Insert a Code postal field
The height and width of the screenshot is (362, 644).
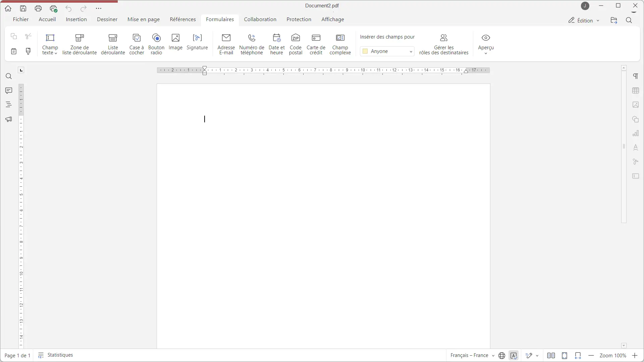pyautogui.click(x=296, y=44)
